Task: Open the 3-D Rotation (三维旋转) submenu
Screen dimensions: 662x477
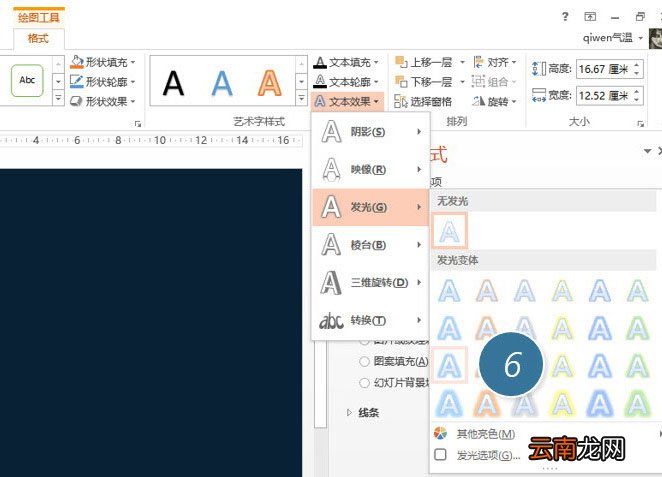Action: click(x=370, y=282)
